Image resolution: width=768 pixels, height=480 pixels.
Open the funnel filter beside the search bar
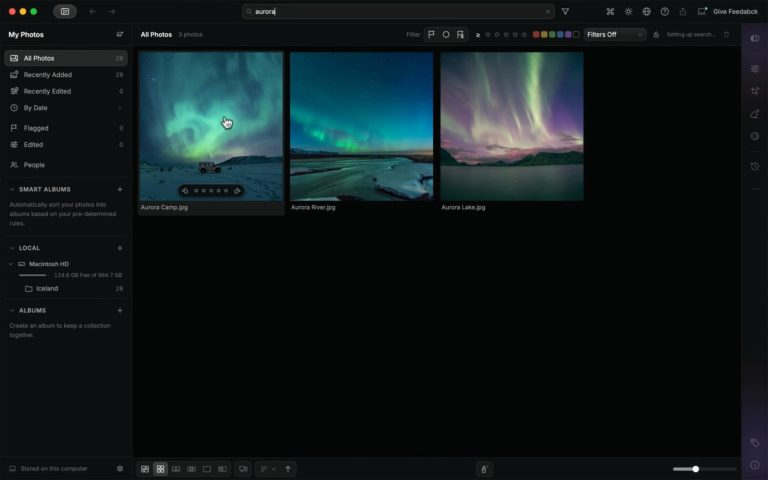[x=565, y=11]
